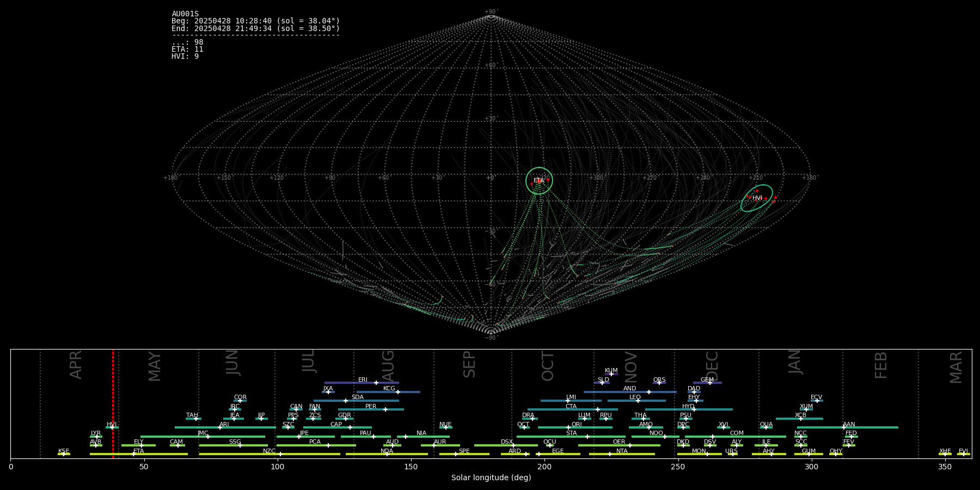Click the 'HVI: 9' count line

point(185,57)
